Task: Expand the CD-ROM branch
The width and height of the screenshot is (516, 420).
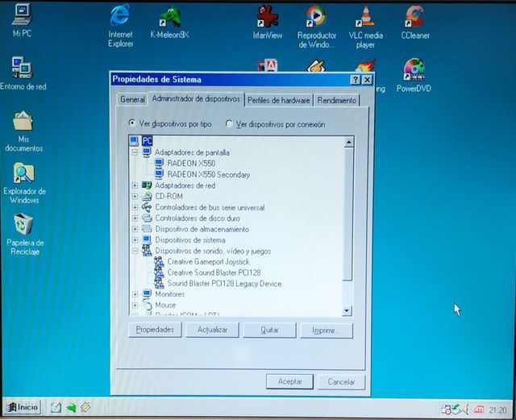Action: 135,197
